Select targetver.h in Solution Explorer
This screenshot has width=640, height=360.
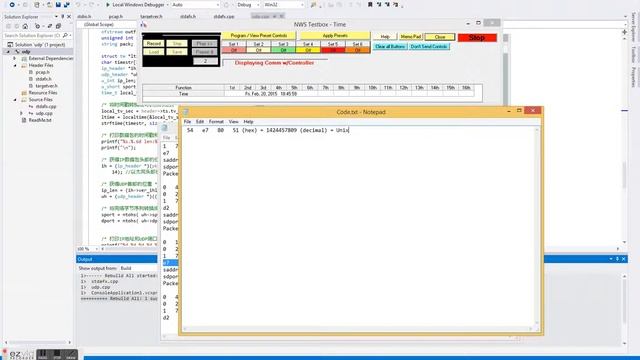[x=46, y=86]
